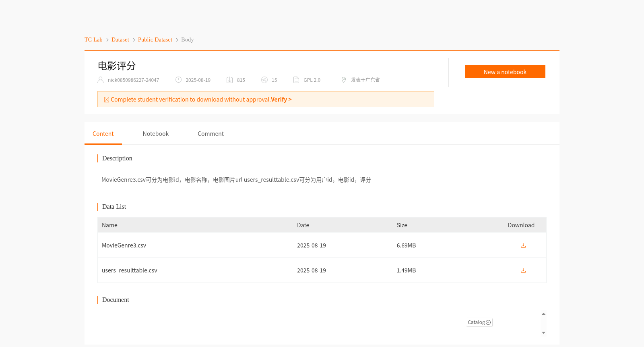Click the Size column header

pos(402,225)
